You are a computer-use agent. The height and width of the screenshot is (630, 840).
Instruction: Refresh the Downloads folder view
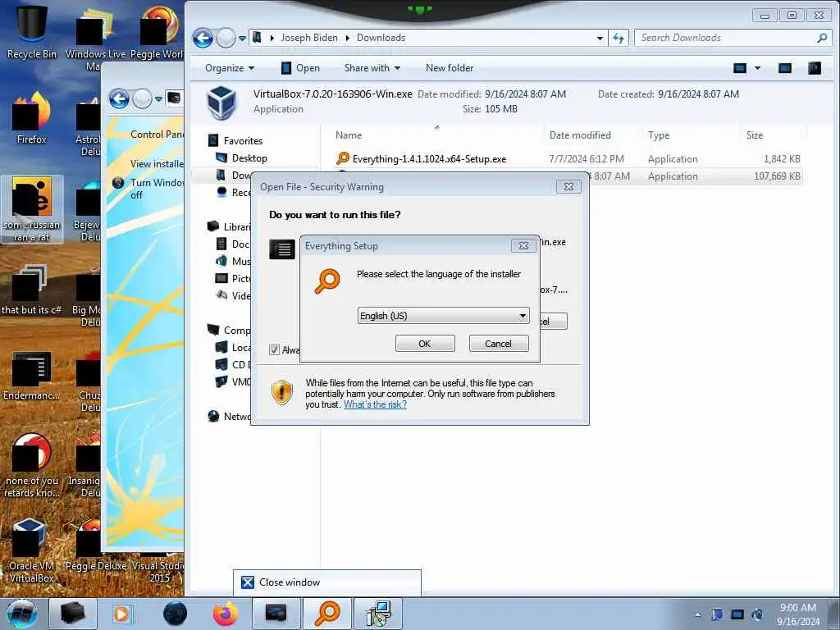click(x=619, y=38)
